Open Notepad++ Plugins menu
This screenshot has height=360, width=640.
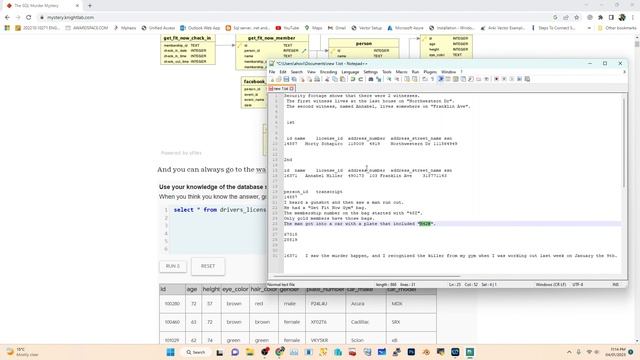click(x=430, y=72)
